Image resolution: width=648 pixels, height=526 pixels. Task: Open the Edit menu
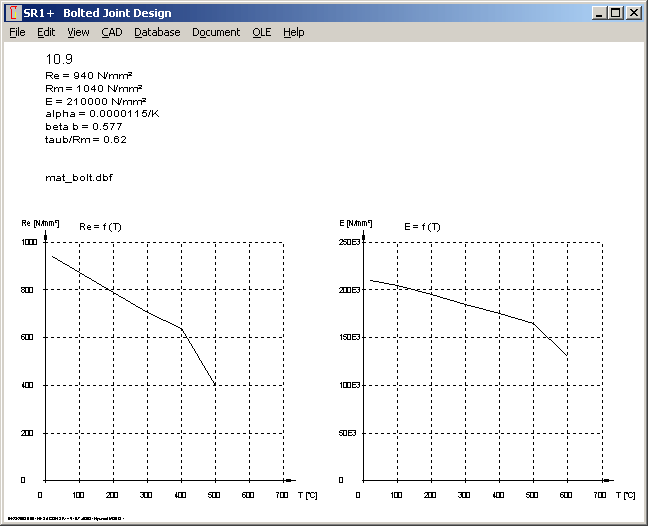tap(46, 32)
